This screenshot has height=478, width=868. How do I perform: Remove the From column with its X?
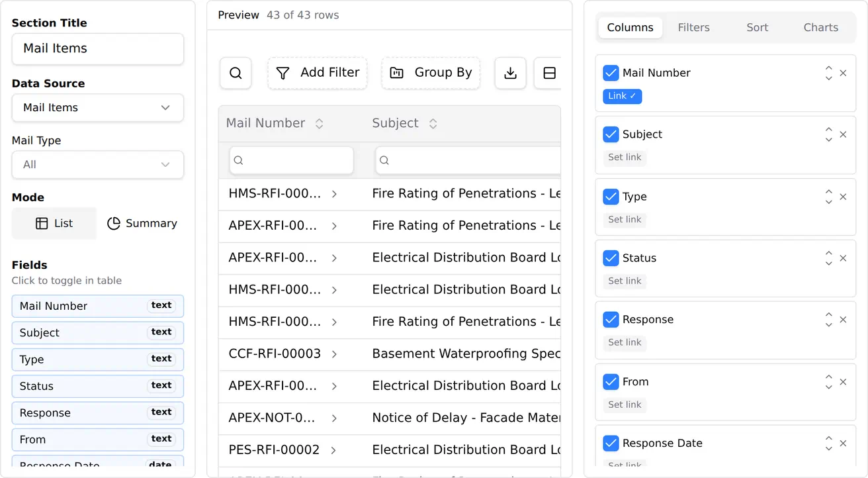[x=843, y=382]
